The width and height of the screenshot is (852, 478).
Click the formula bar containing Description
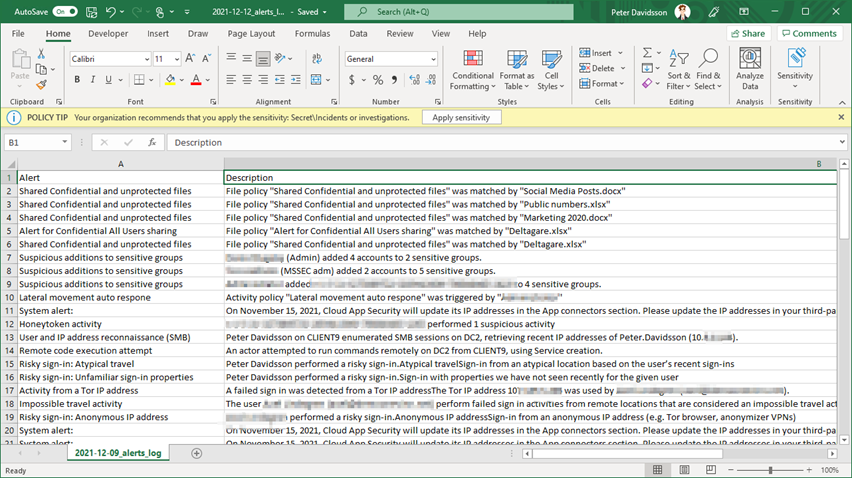(x=500, y=143)
